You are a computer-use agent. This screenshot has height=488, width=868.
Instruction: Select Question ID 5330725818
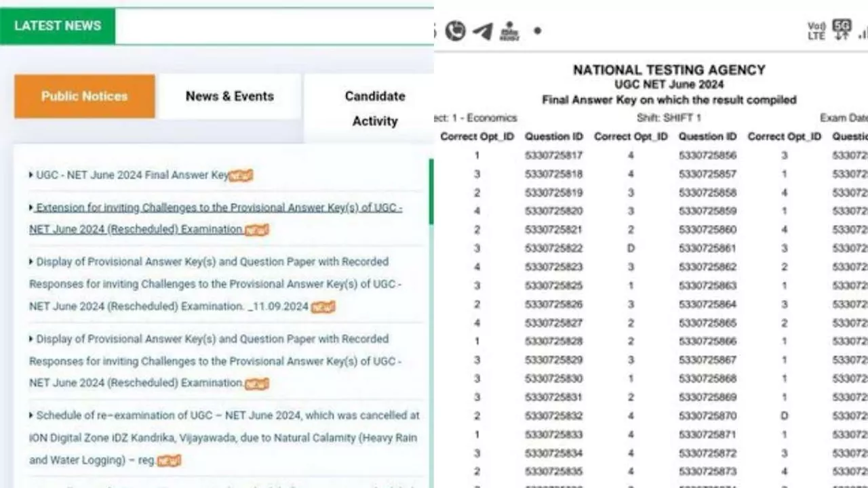pos(553,174)
